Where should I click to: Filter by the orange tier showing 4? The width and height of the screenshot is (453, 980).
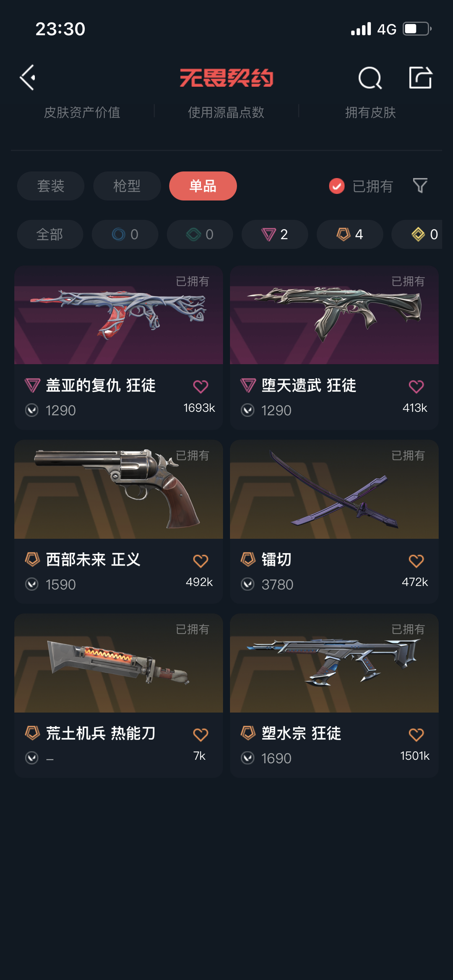[350, 234]
